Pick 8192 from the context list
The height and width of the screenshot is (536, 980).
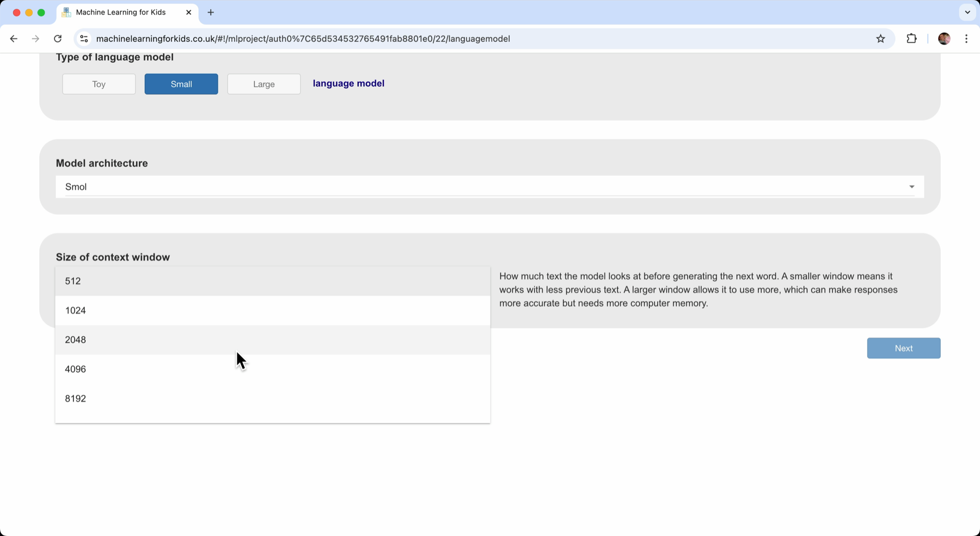coord(272,399)
